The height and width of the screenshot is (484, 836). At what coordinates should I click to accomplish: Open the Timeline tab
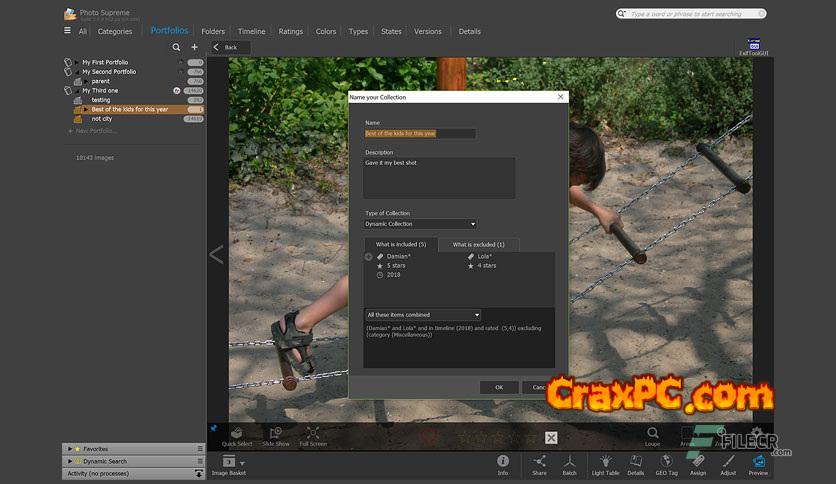click(x=251, y=31)
